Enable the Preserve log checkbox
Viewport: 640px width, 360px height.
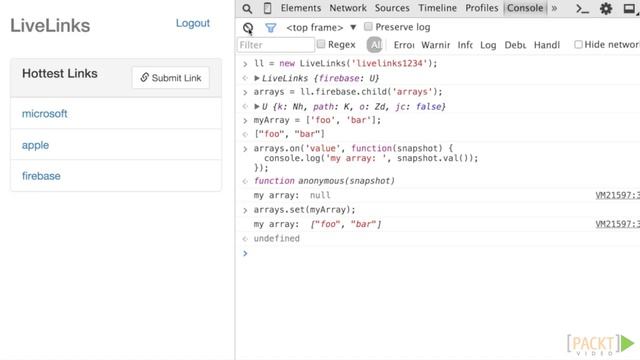[x=368, y=27]
